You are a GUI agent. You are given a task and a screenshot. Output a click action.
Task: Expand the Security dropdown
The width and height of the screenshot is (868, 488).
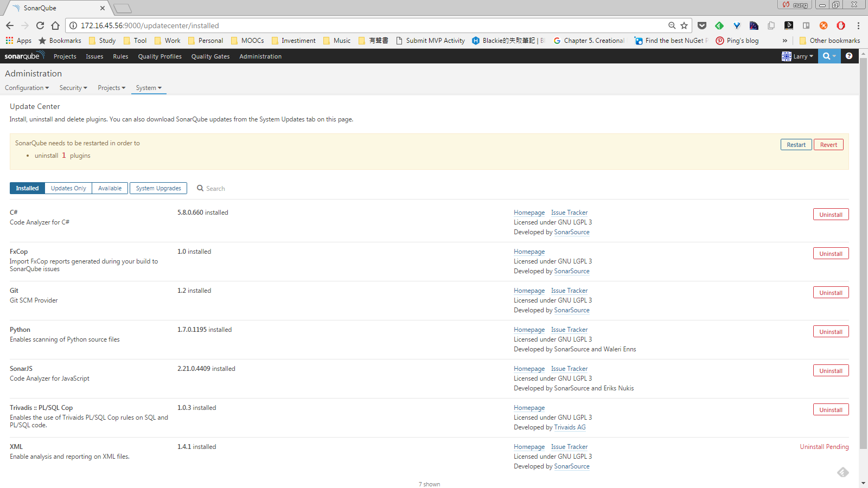coord(73,88)
